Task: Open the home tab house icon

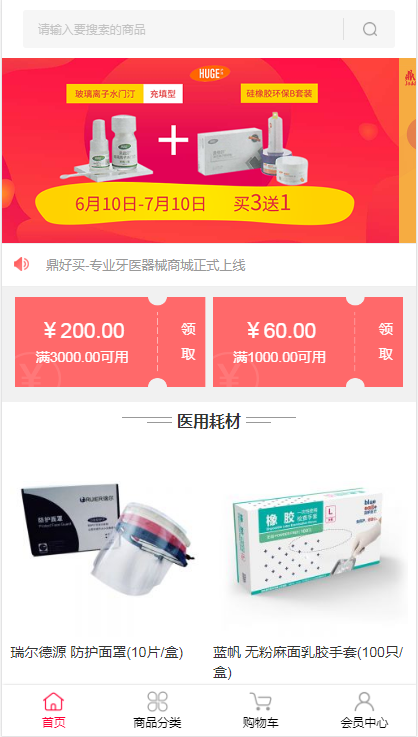Action: point(54,701)
